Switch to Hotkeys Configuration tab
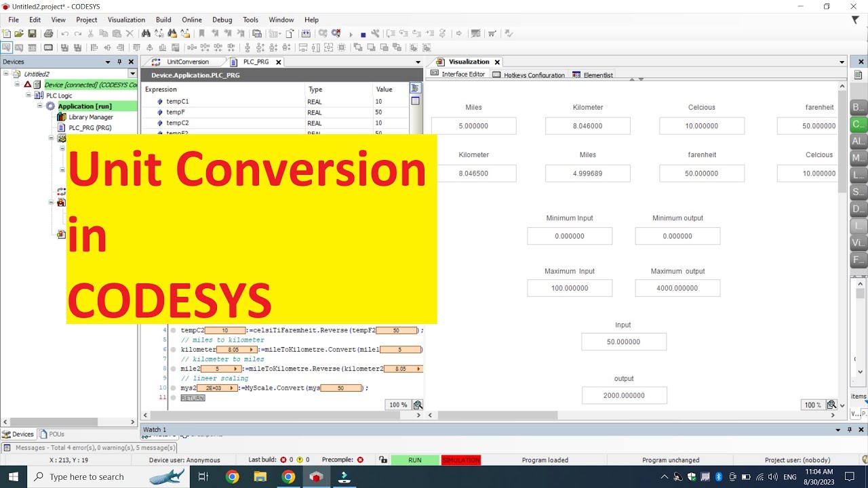This screenshot has width=868, height=488. pos(529,75)
